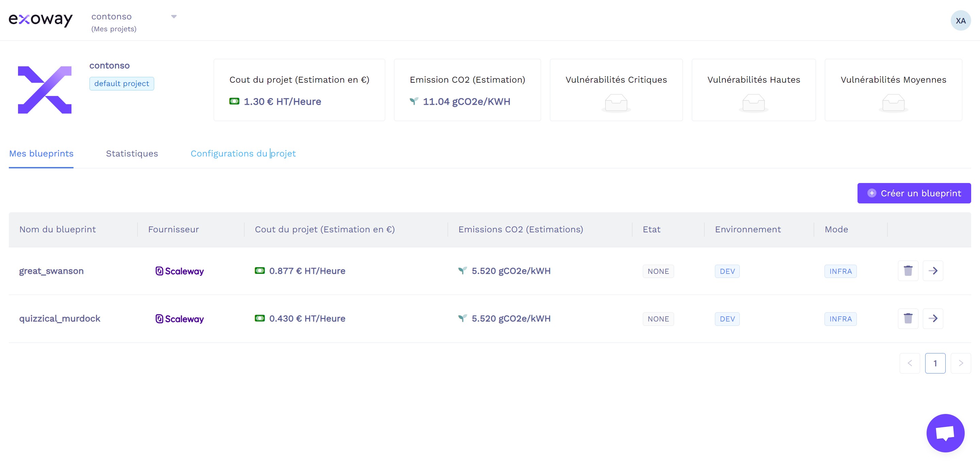Click Créer un blueprint button
The height and width of the screenshot is (465, 980).
[914, 193]
